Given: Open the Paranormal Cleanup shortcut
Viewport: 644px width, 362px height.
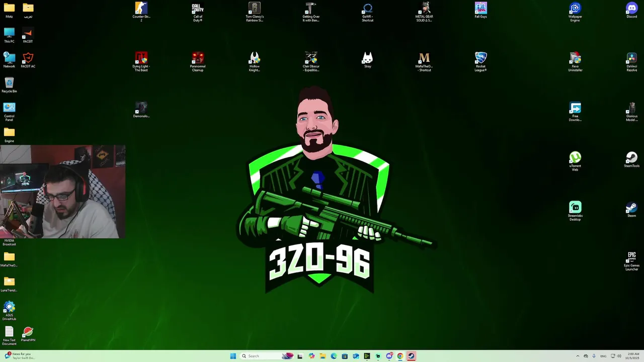Looking at the screenshot, I should (198, 62).
